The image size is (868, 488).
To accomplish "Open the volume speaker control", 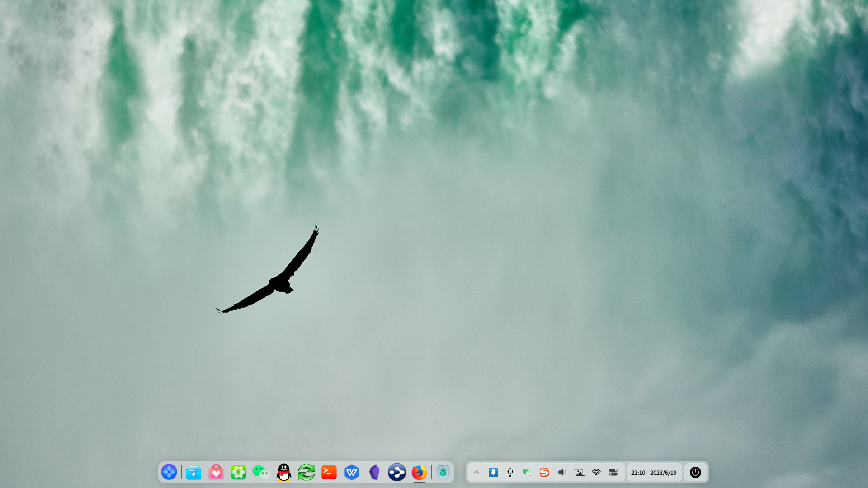I will click(562, 472).
